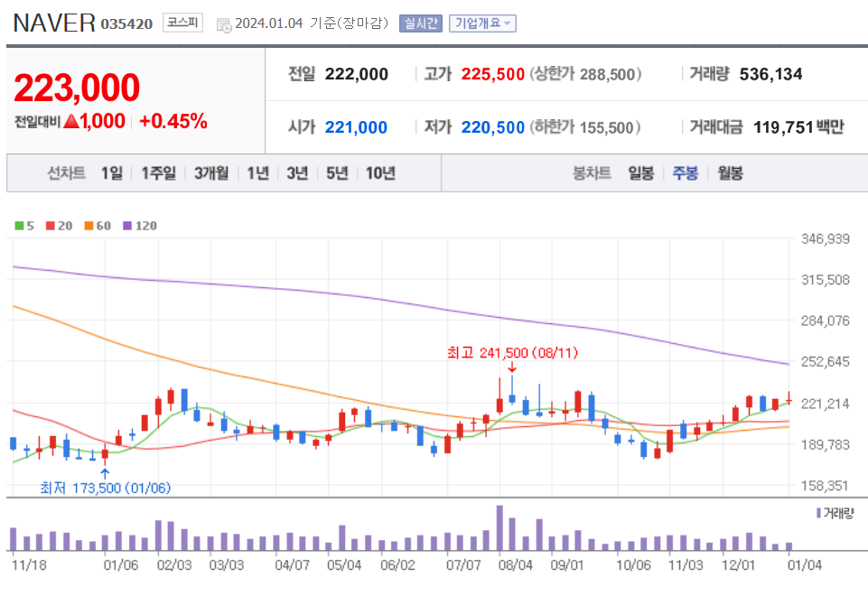Click the 저가 220,500 value
This screenshot has height=596, width=868.
pos(492,127)
